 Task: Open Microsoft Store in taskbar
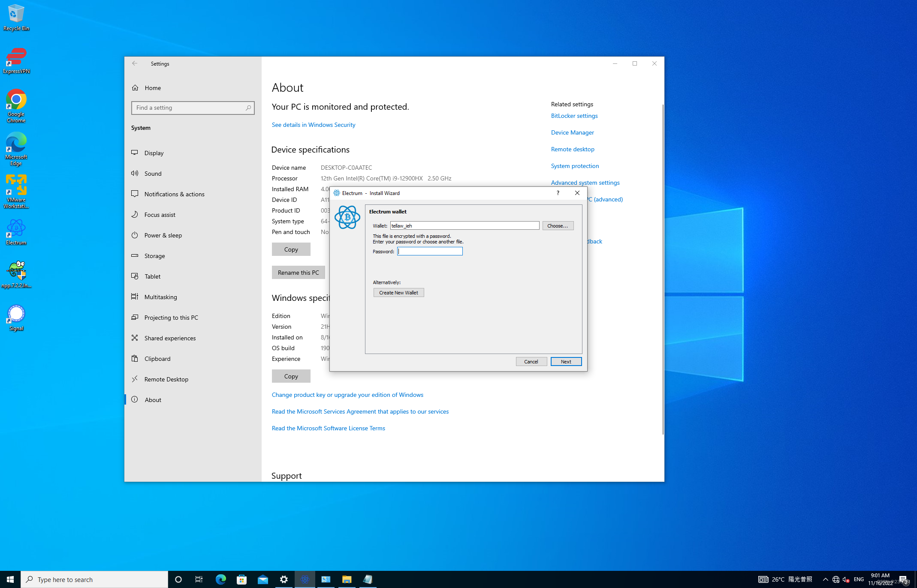[241, 579]
